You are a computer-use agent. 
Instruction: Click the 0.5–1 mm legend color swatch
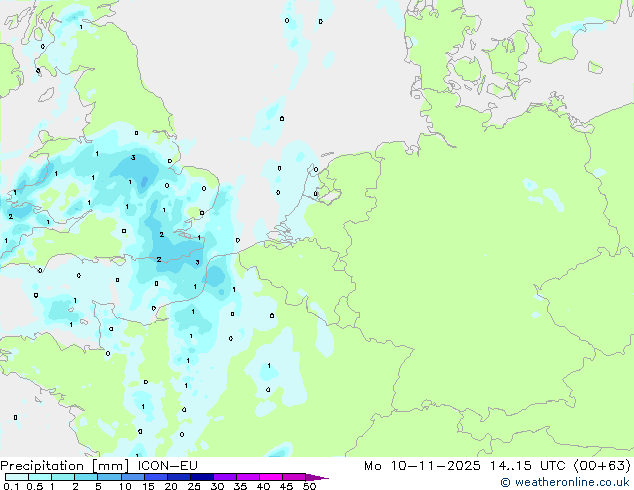point(40,477)
